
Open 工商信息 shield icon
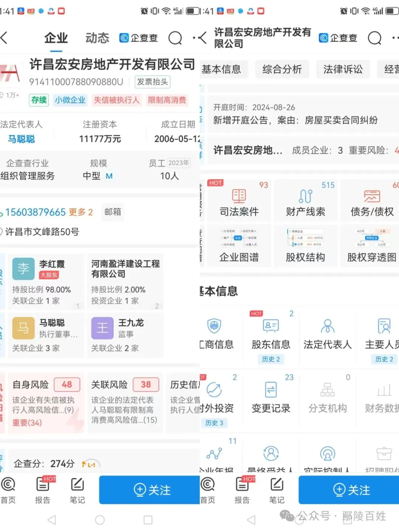pyautogui.click(x=214, y=326)
